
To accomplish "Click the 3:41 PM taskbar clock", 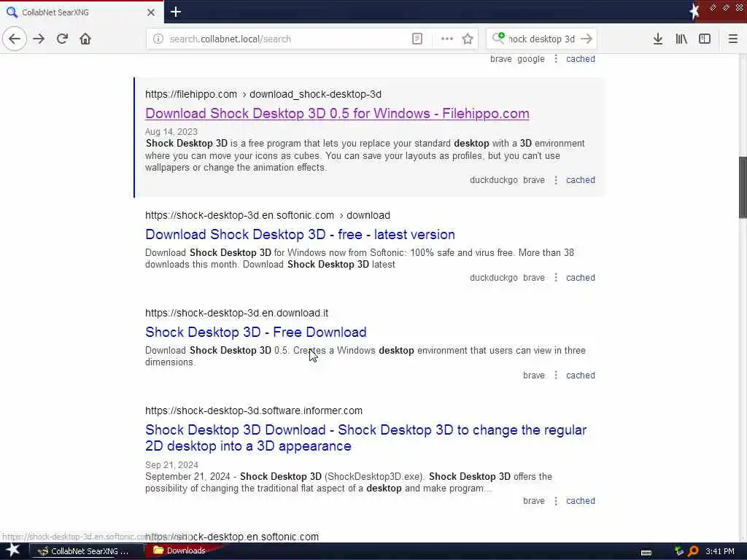I will pos(720,551).
